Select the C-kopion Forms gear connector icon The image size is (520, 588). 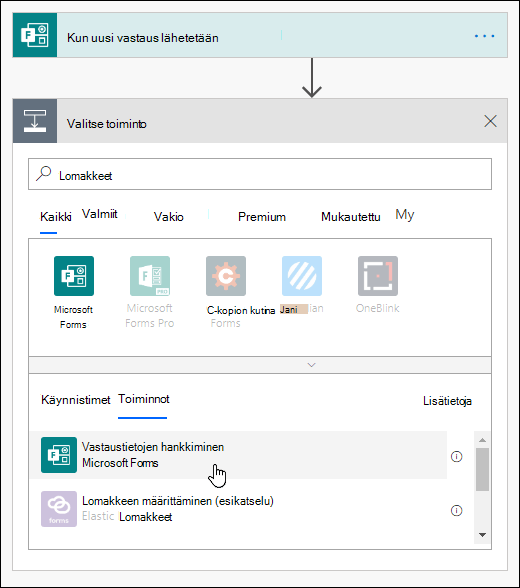226,276
